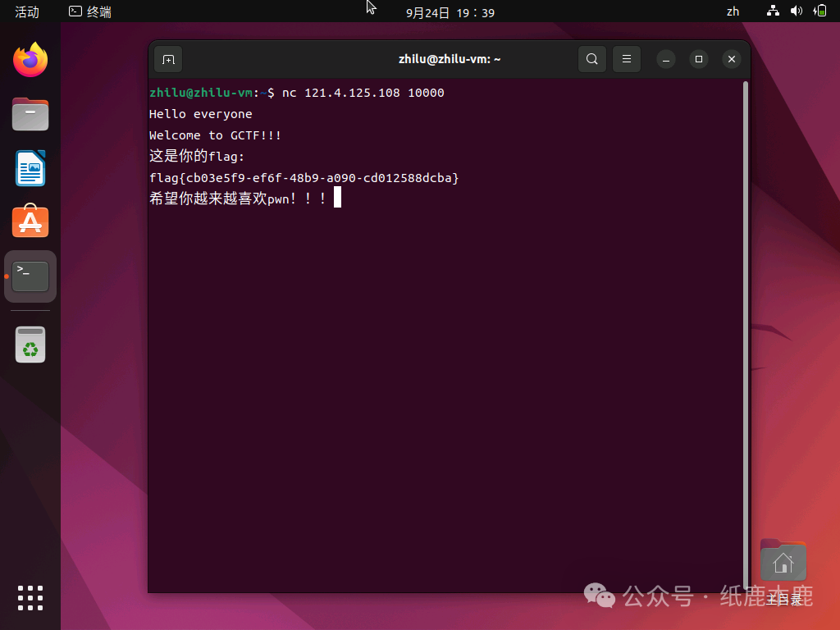This screenshot has height=630, width=840.
Task: Click the search icon in terminal header
Action: pos(592,58)
